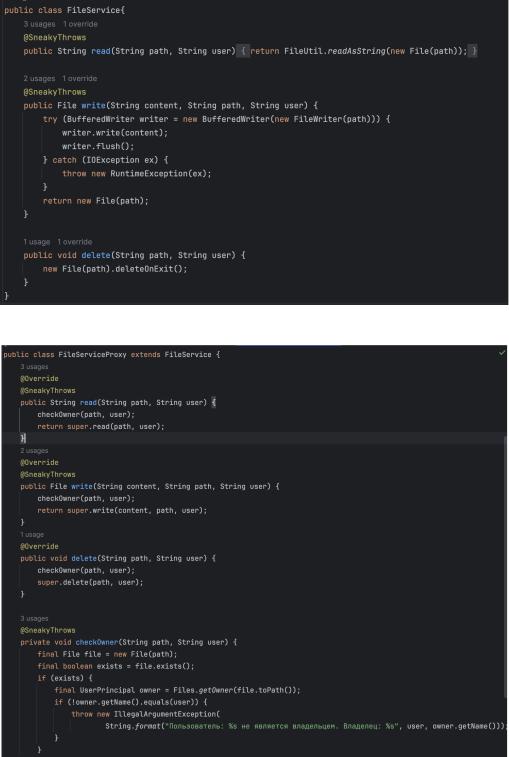Open '2 usages' hint above FileService write
Screen dimensions: 509x757
[x=39, y=78]
